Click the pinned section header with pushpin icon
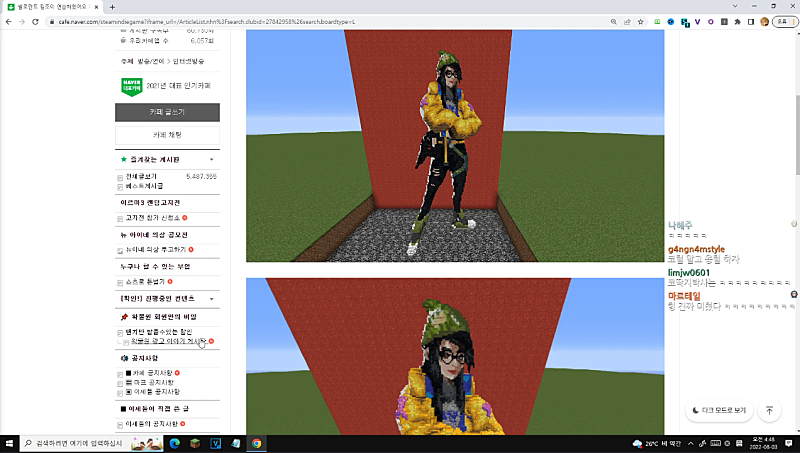Viewport: 800px width, 453px height. click(x=159, y=317)
